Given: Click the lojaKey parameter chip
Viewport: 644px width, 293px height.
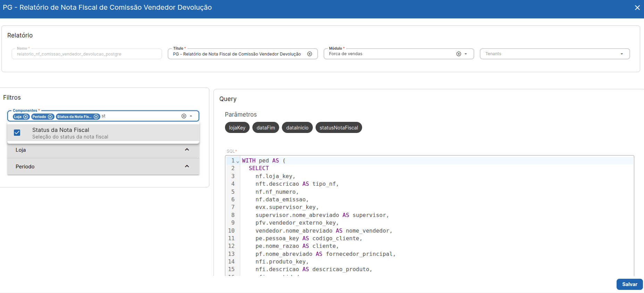Looking at the screenshot, I should tap(237, 128).
